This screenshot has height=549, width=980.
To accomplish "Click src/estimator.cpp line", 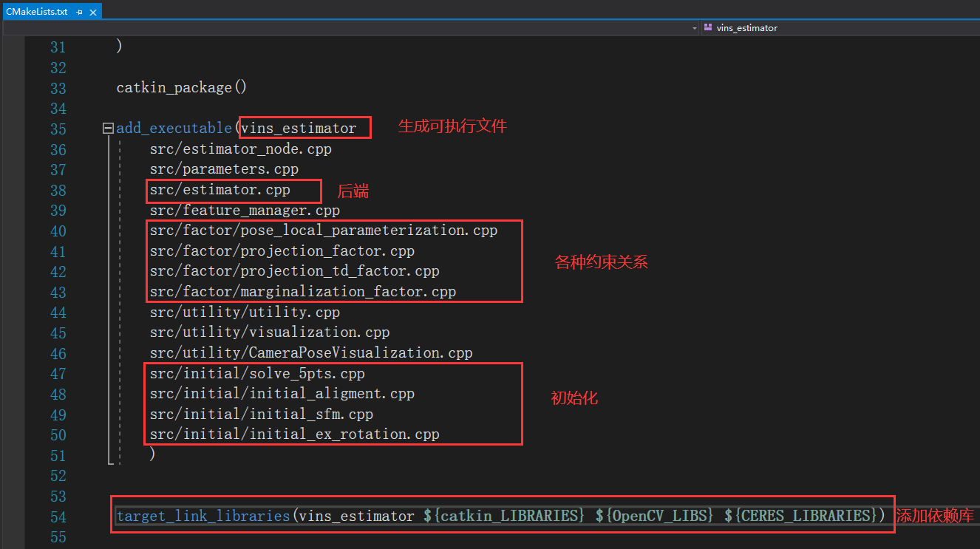I will pos(220,190).
